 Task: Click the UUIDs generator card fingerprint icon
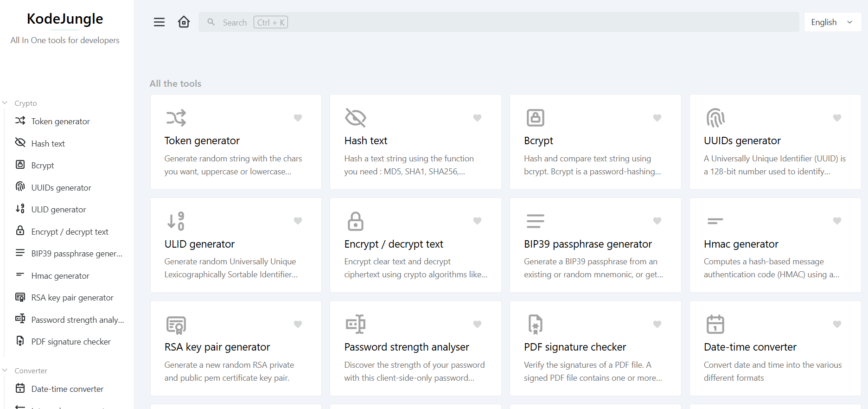(x=715, y=118)
